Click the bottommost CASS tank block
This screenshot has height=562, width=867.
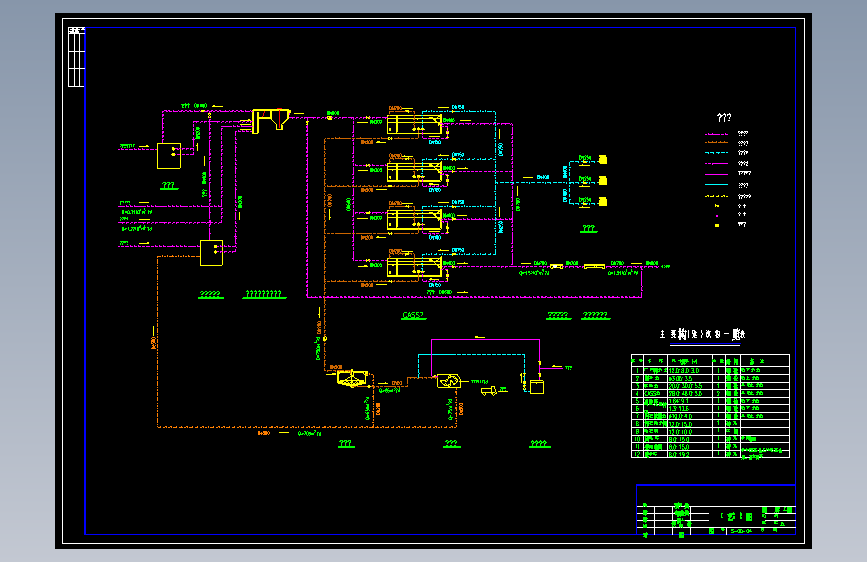click(x=414, y=267)
